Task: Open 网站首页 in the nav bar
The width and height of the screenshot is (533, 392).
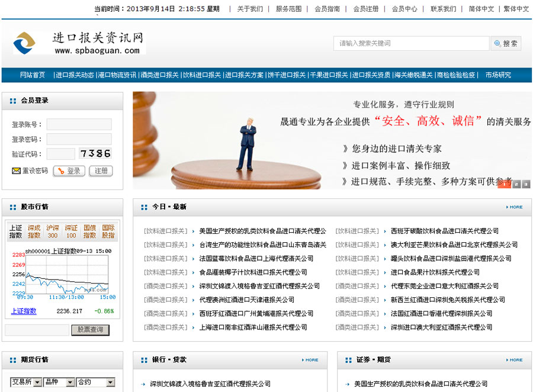Action: pyautogui.click(x=33, y=75)
